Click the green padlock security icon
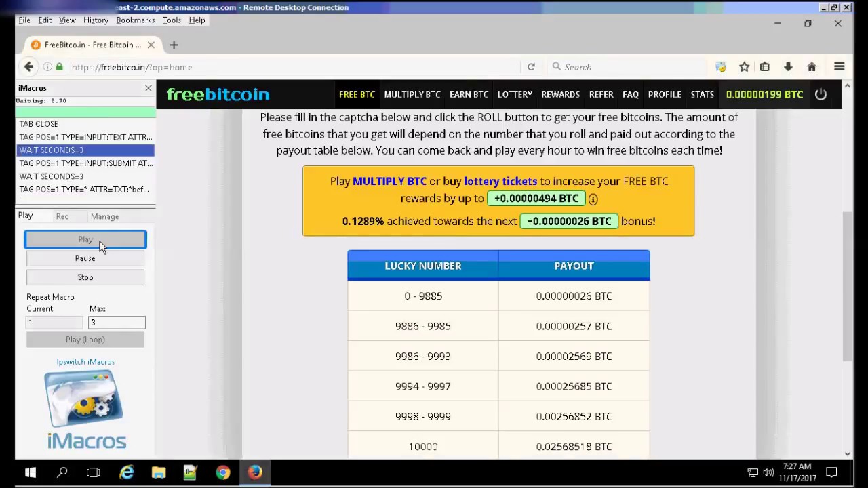 (60, 67)
